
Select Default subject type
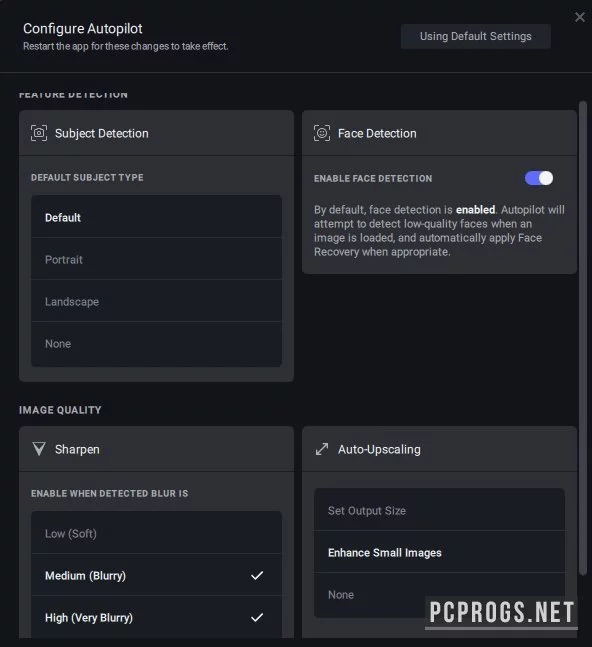click(156, 217)
